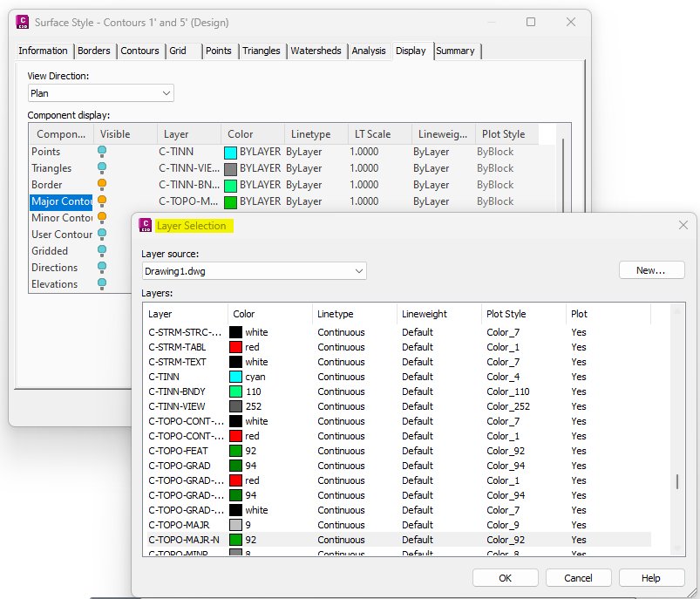Toggle visibility of the Triangles component
700x599 pixels.
pos(100,168)
